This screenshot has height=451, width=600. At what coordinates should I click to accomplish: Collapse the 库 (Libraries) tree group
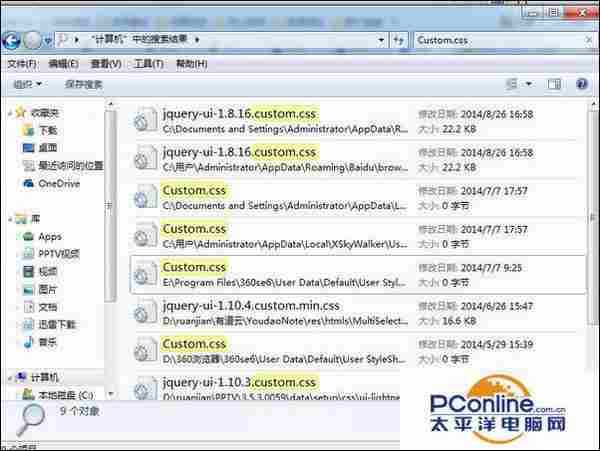[8, 218]
